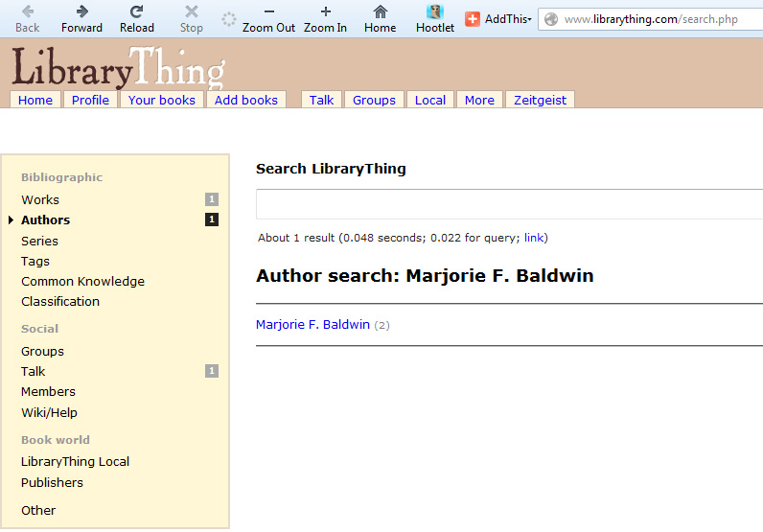Click the loading spinner indicator

pos(229,19)
